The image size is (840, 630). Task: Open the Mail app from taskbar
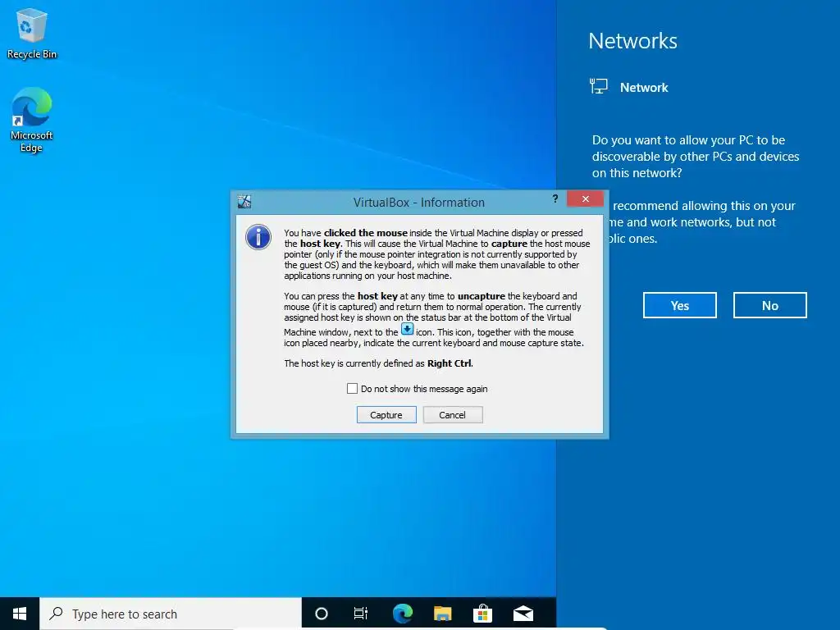(x=523, y=614)
